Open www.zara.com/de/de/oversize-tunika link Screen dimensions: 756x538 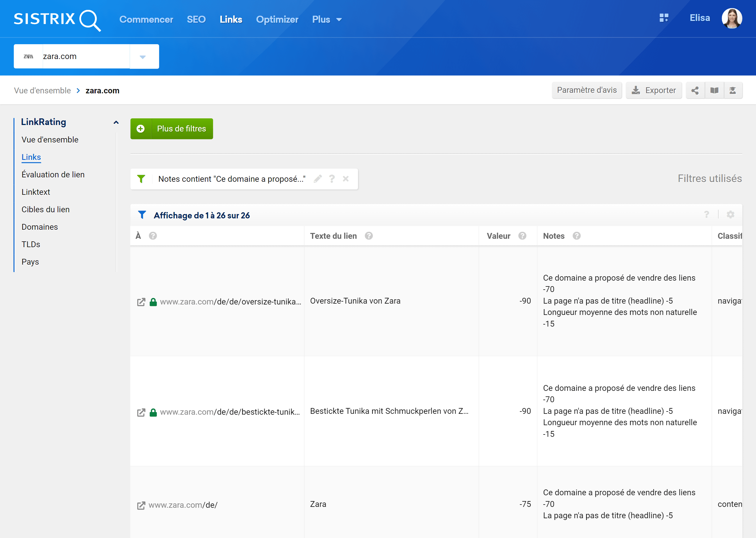coord(231,302)
